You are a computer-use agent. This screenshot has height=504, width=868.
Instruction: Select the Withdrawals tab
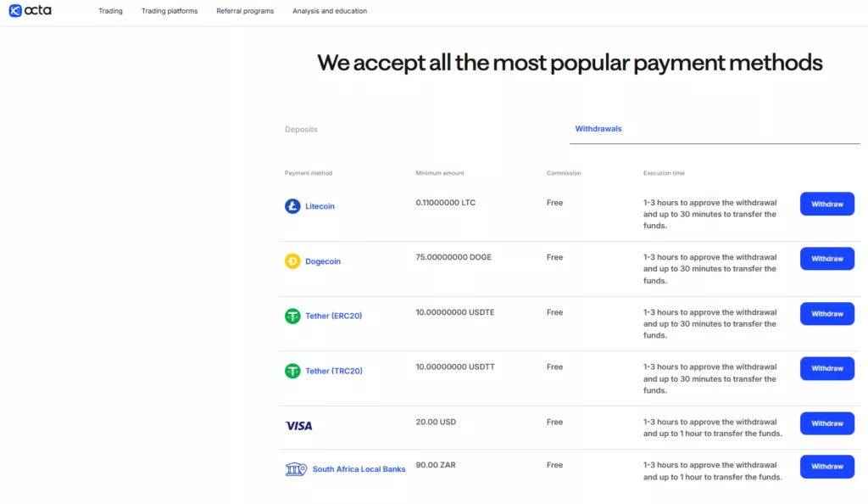point(598,128)
